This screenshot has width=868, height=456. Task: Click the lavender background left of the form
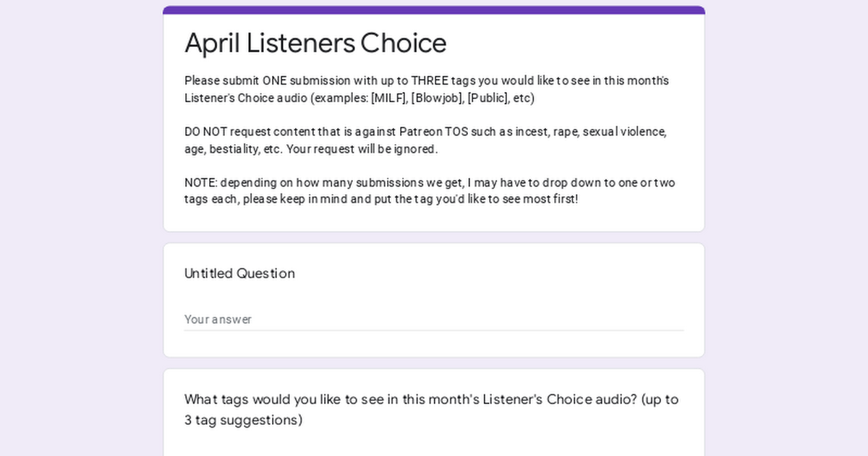(x=81, y=228)
